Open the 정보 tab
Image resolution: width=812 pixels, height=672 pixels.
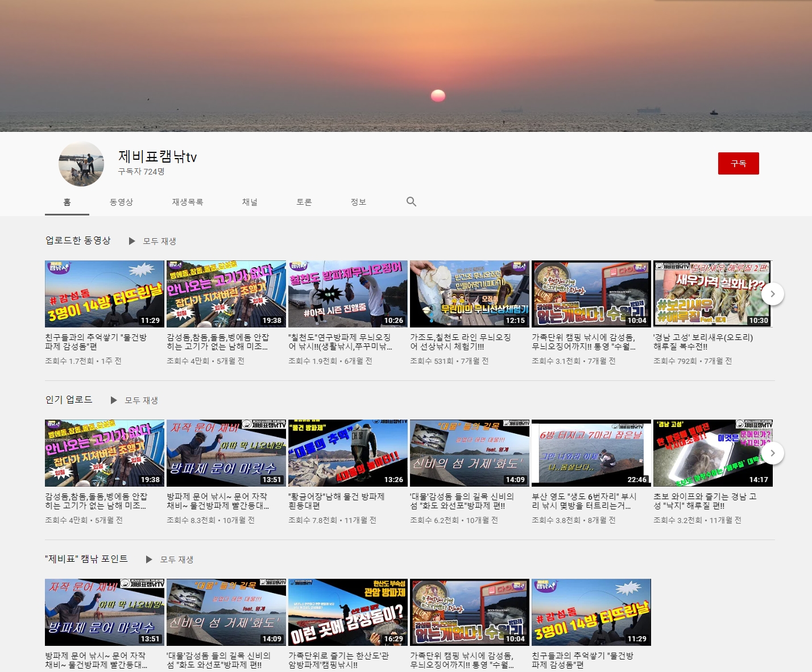click(358, 202)
